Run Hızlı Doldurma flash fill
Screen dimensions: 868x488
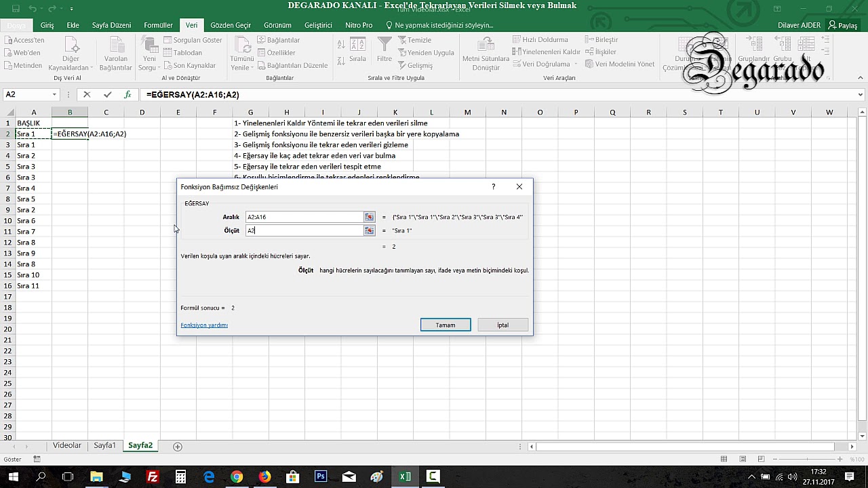[x=540, y=40]
